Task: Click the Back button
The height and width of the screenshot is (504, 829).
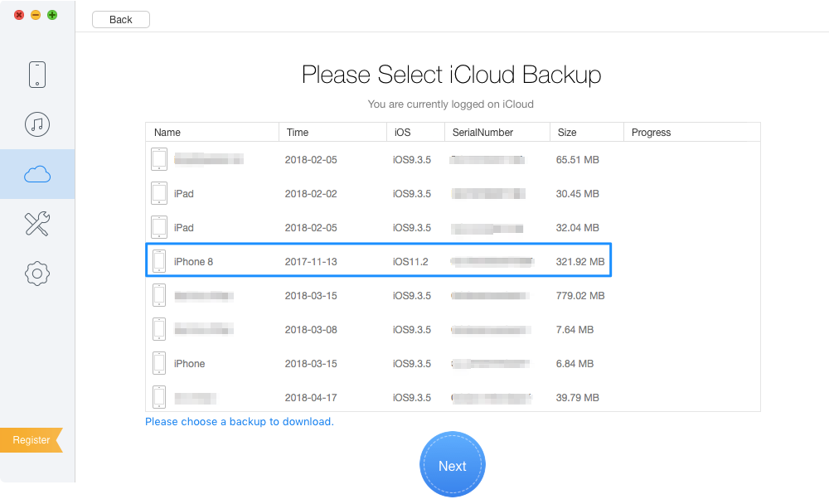Action: point(121,20)
